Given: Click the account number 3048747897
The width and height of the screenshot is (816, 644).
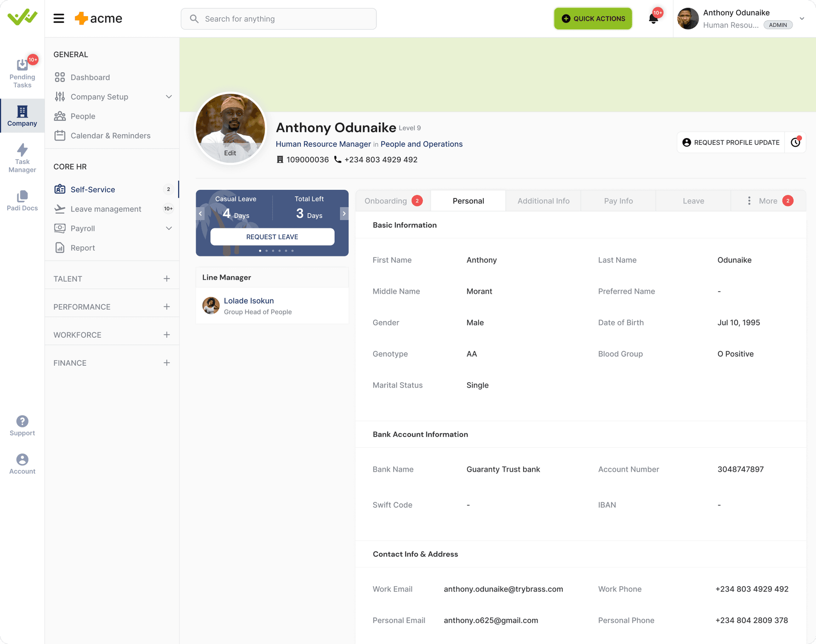Looking at the screenshot, I should 740,469.
